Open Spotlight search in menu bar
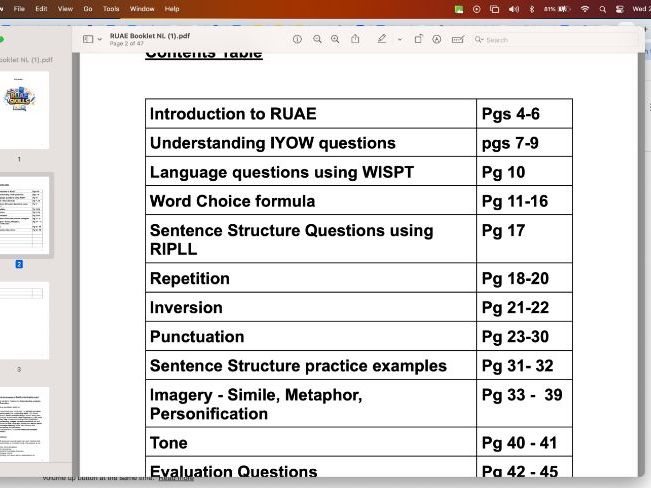The image size is (651, 488). (602, 9)
